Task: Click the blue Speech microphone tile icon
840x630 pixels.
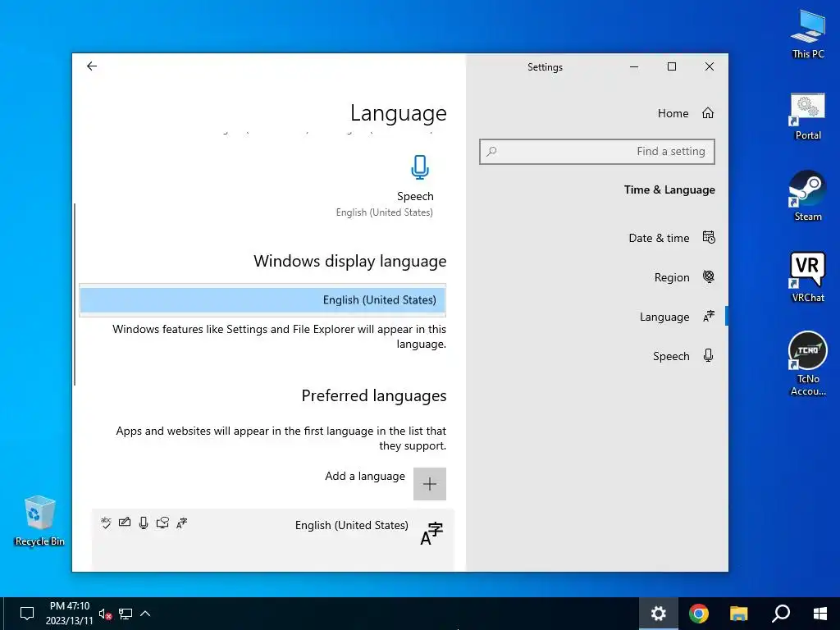Action: (x=419, y=167)
